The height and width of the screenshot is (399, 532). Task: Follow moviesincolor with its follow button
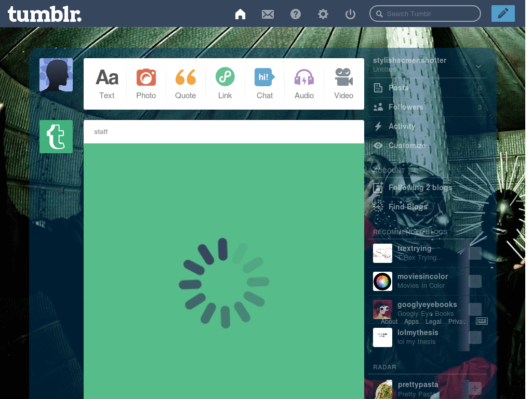[x=475, y=281]
